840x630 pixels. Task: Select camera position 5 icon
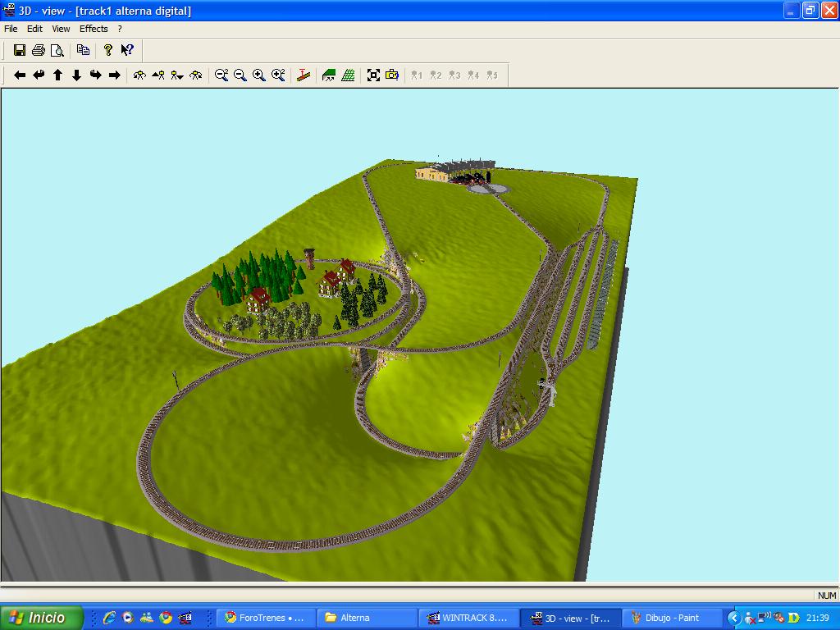492,75
